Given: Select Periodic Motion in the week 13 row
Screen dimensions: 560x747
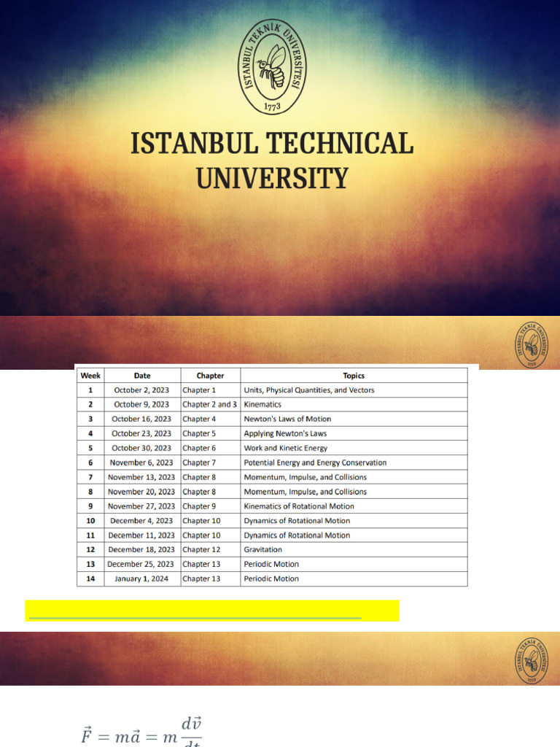Looking at the screenshot, I should (x=271, y=564).
